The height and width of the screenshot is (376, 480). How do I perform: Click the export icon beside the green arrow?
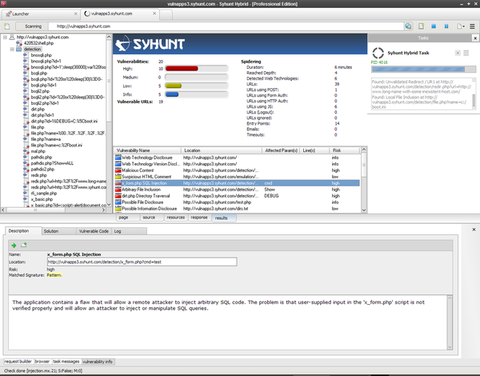tap(24, 245)
